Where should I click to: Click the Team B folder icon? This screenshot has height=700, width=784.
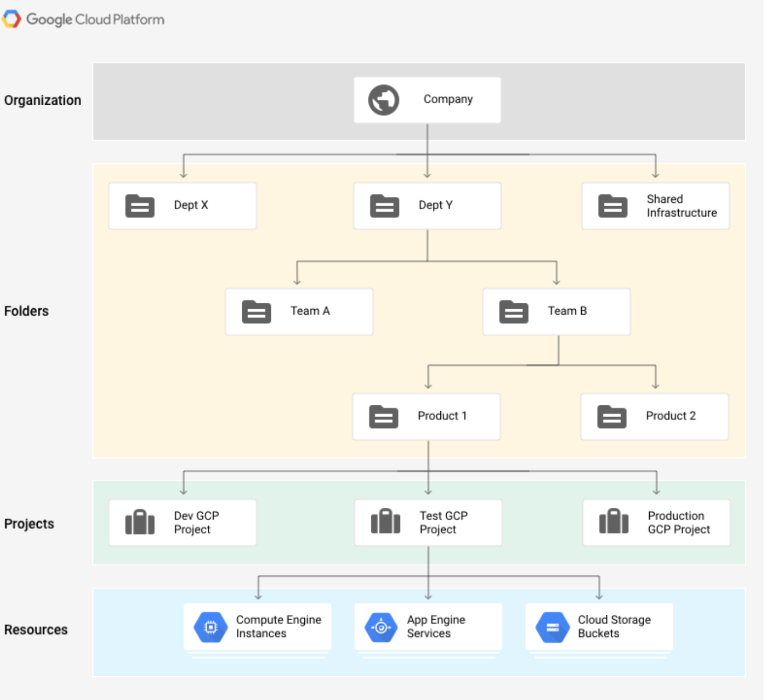click(514, 311)
